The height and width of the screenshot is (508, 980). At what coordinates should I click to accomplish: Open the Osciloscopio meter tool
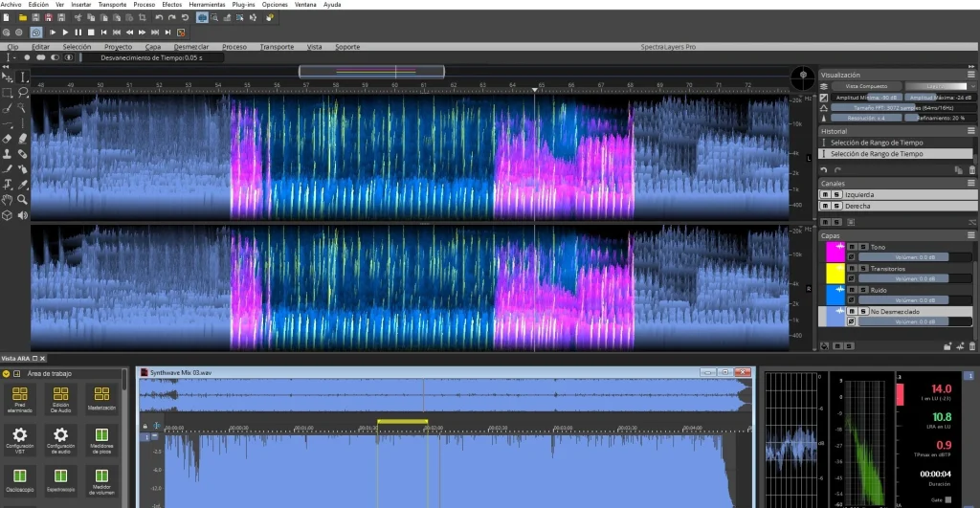pyautogui.click(x=20, y=480)
